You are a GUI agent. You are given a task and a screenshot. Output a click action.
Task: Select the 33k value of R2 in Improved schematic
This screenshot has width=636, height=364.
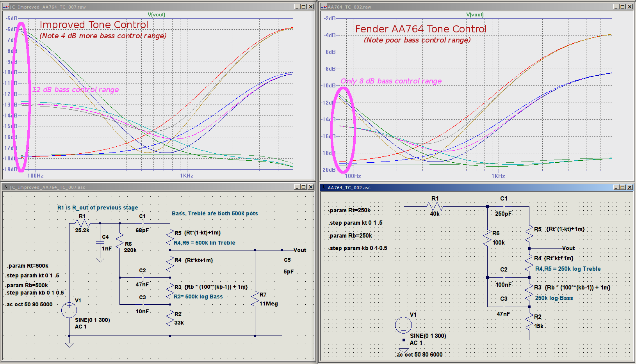coord(179,323)
